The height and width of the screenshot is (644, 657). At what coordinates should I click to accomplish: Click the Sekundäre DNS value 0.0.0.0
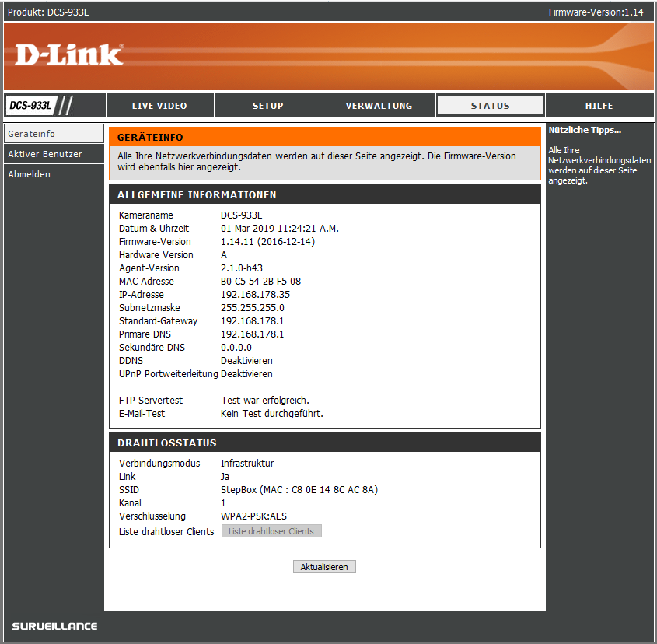[x=236, y=347]
